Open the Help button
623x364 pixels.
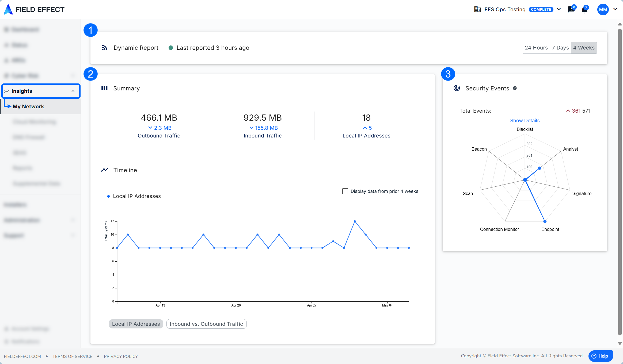601,356
